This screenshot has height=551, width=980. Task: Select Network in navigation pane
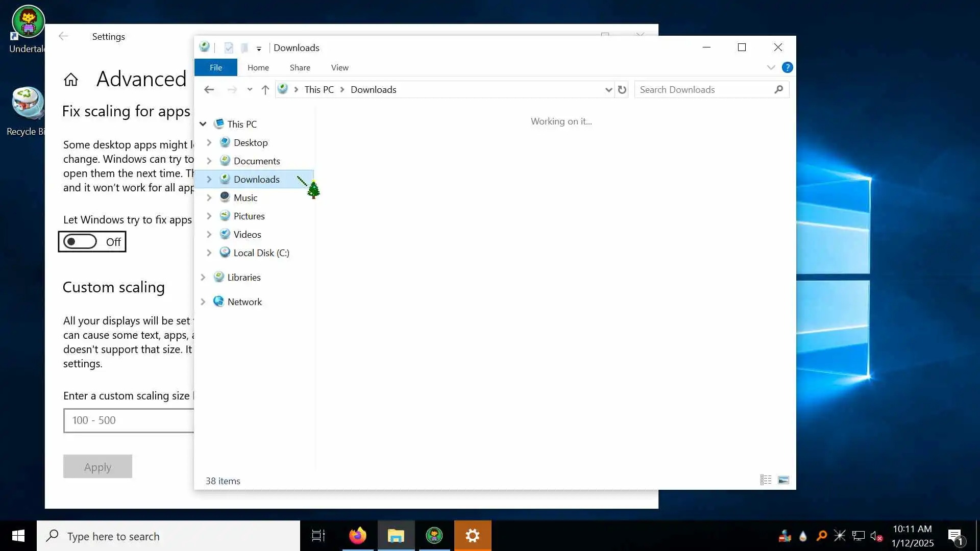pos(244,302)
